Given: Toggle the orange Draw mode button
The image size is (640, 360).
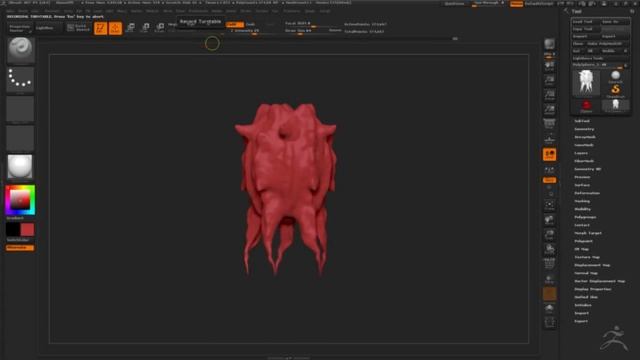Looking at the screenshot, I should point(115,28).
